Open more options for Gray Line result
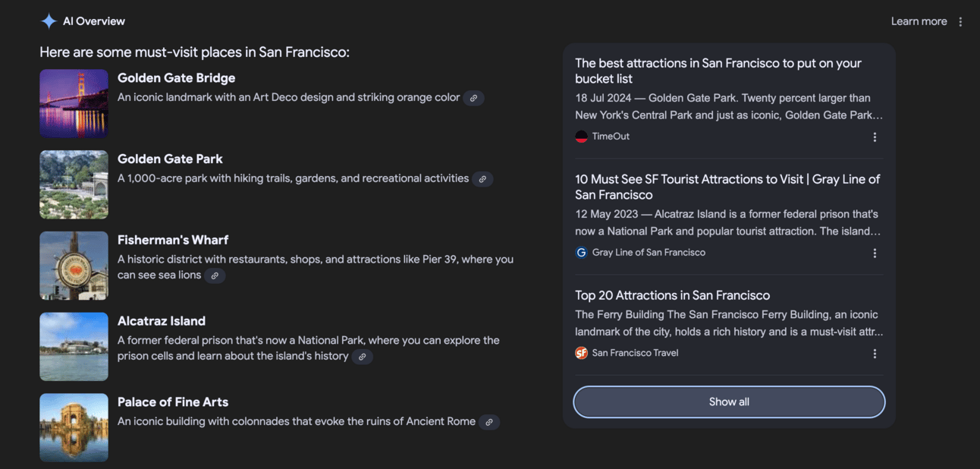 (x=875, y=253)
